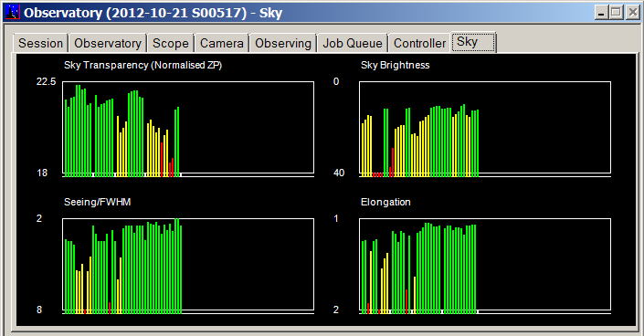Open the Observing tab

[283, 43]
